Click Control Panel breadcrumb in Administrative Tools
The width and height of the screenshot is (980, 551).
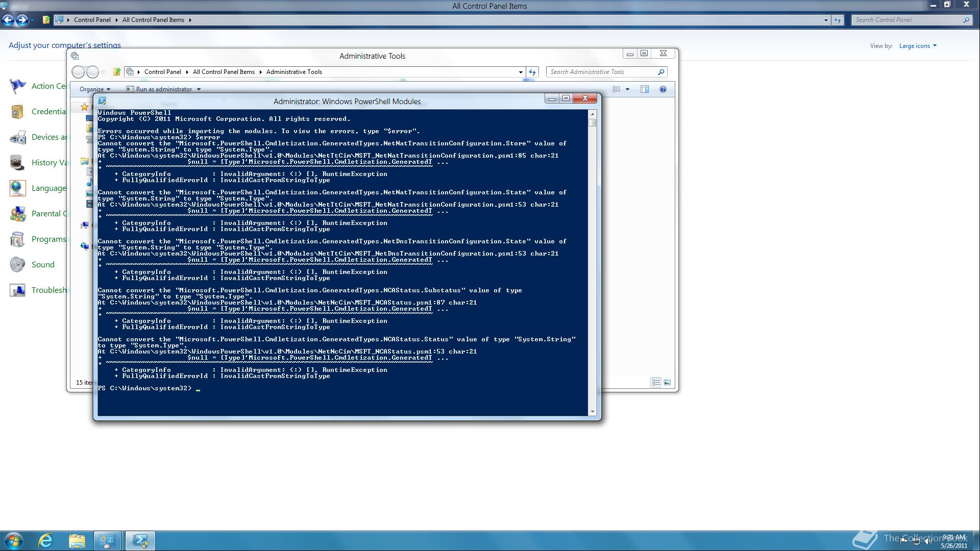[x=162, y=72]
